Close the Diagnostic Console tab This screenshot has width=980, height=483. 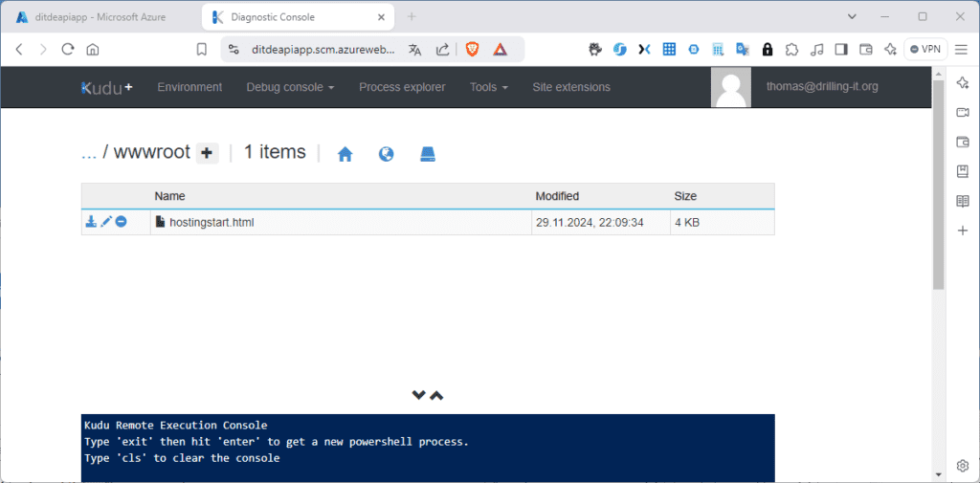click(x=379, y=17)
